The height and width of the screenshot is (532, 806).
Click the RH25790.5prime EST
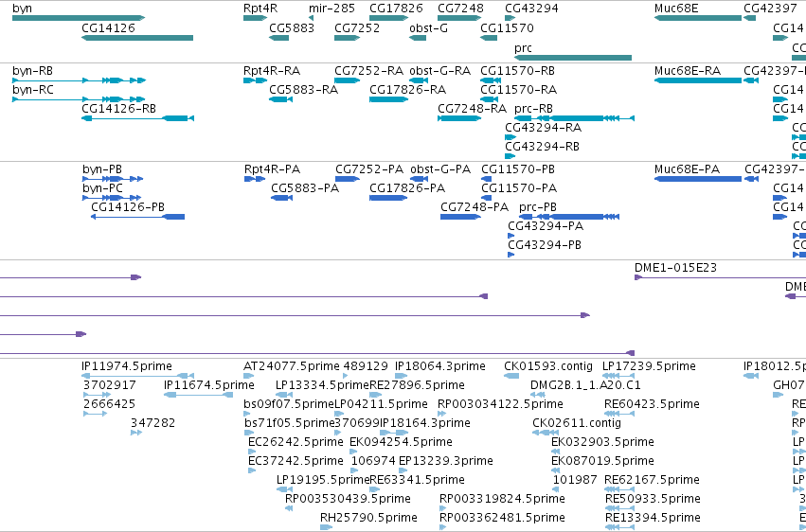(x=327, y=527)
